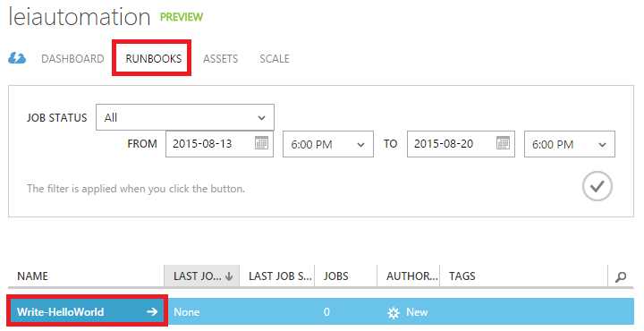Click the None last job cell
Image resolution: width=644 pixels, height=331 pixels.
(x=186, y=312)
